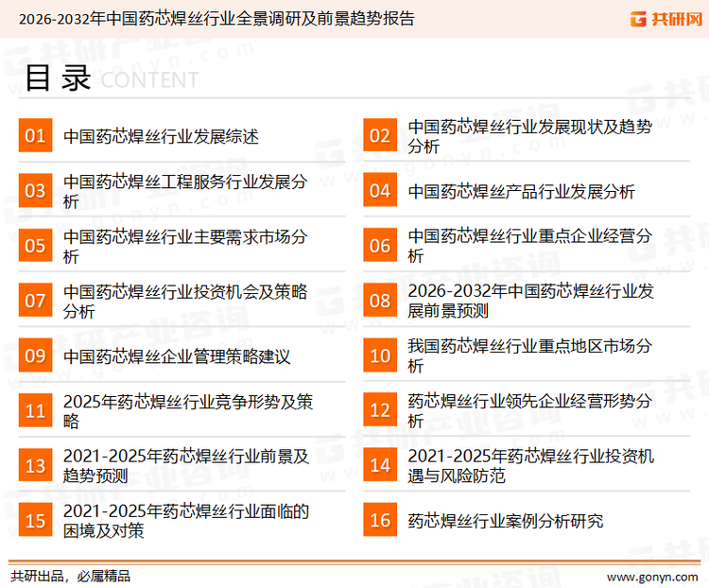Open 2026-2032年中国药芯焊丝行业发展前景预测 entry

click(530, 301)
